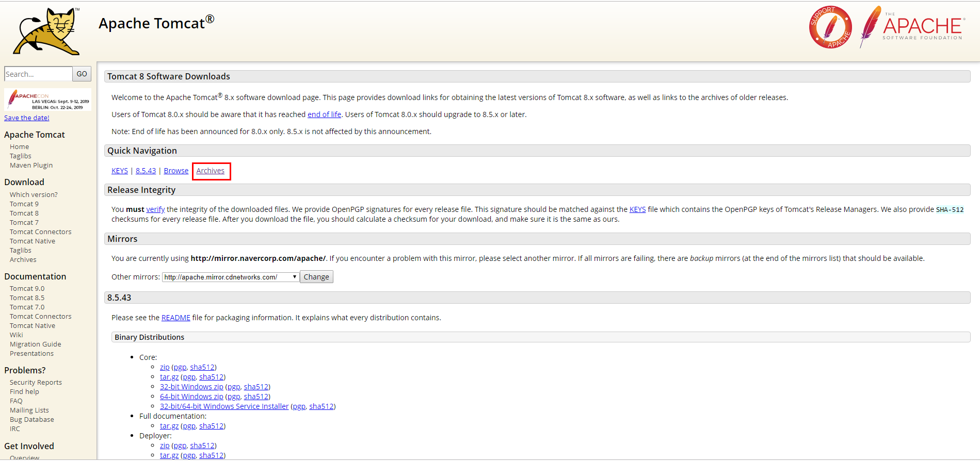Image resolution: width=980 pixels, height=461 pixels.
Task: Open sha512 for Full documentation tar.gz
Action: pos(212,426)
